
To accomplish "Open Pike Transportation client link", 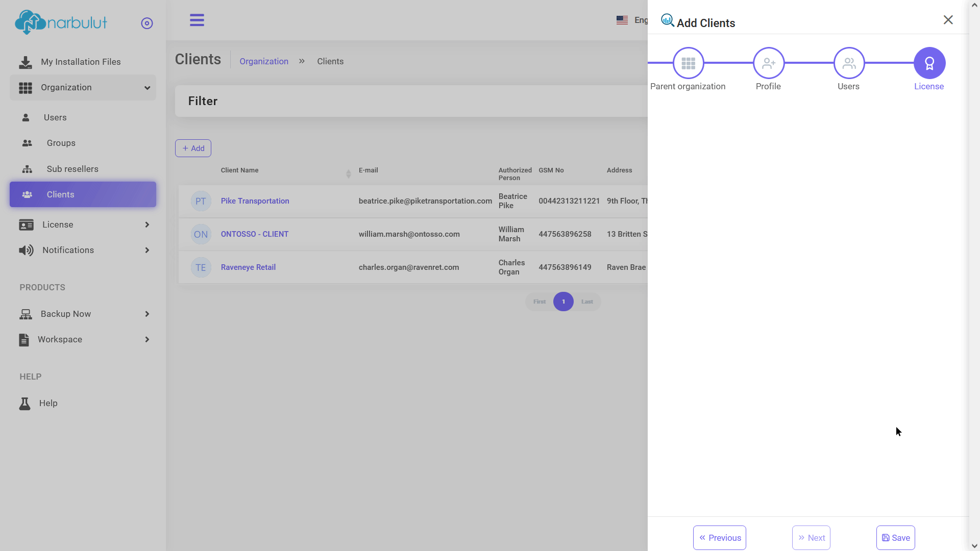I will [x=255, y=201].
